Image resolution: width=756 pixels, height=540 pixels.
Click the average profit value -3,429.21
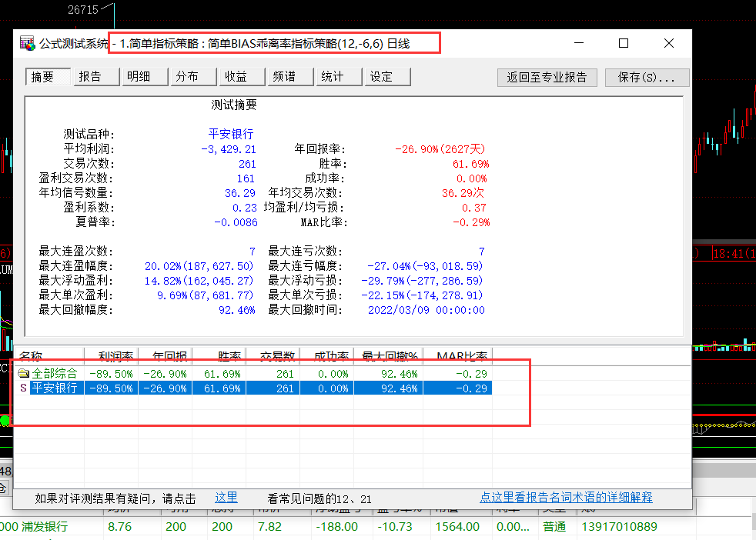[x=229, y=149]
